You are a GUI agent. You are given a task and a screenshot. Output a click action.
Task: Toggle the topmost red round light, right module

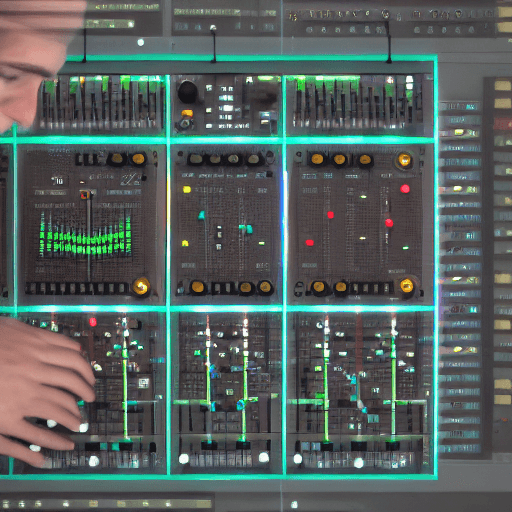405,189
